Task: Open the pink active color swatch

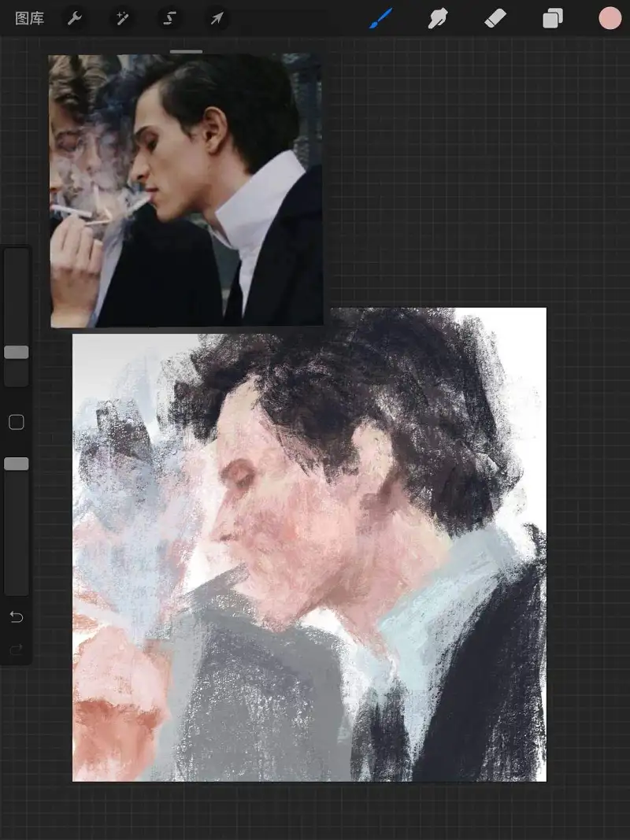Action: point(610,18)
